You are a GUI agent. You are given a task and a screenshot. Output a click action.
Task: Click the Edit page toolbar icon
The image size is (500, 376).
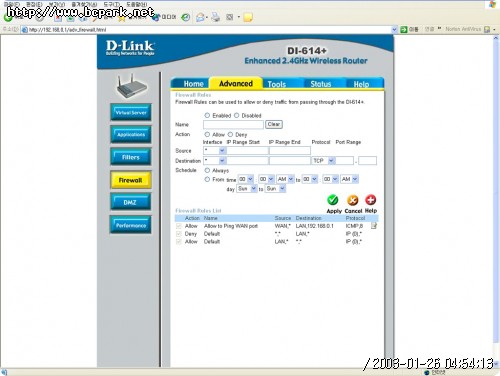(x=230, y=17)
